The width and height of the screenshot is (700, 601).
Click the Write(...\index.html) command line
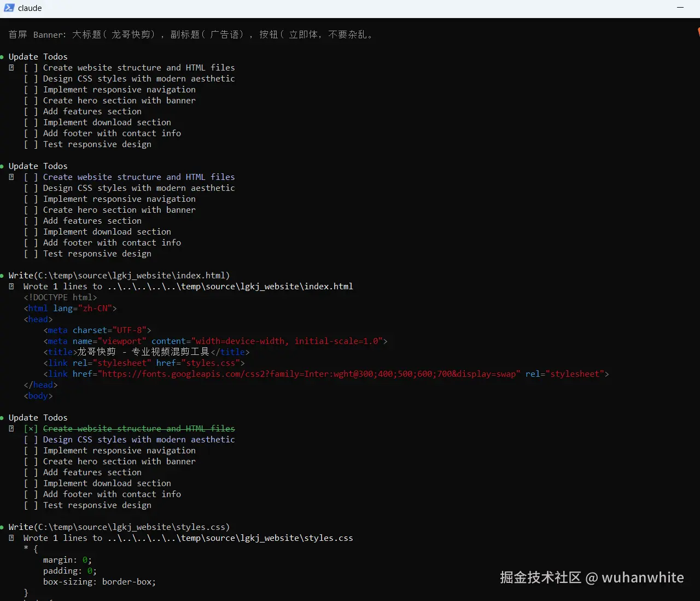click(119, 276)
